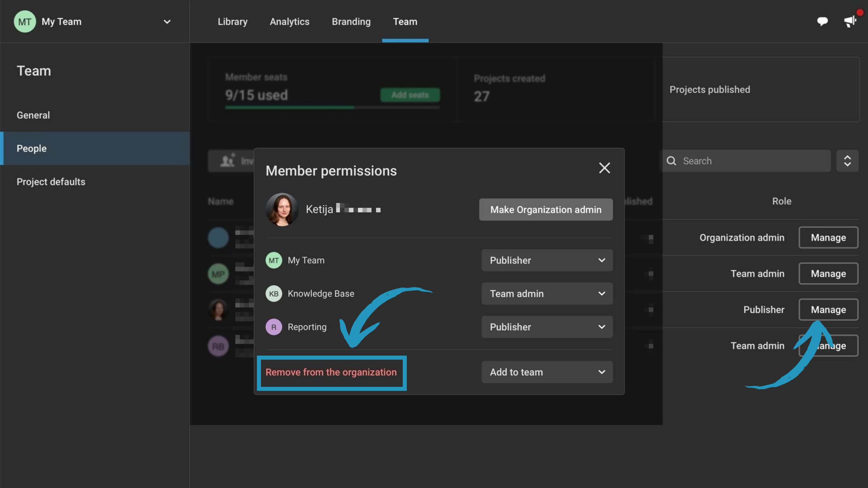Expand My Team switcher chevron
Viewport: 868px width, 488px height.
tap(167, 22)
